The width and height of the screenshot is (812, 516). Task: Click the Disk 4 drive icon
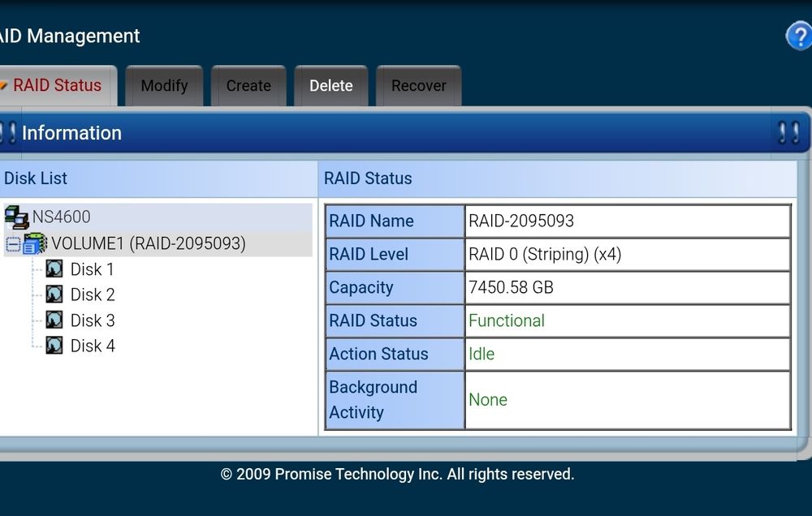coord(54,346)
